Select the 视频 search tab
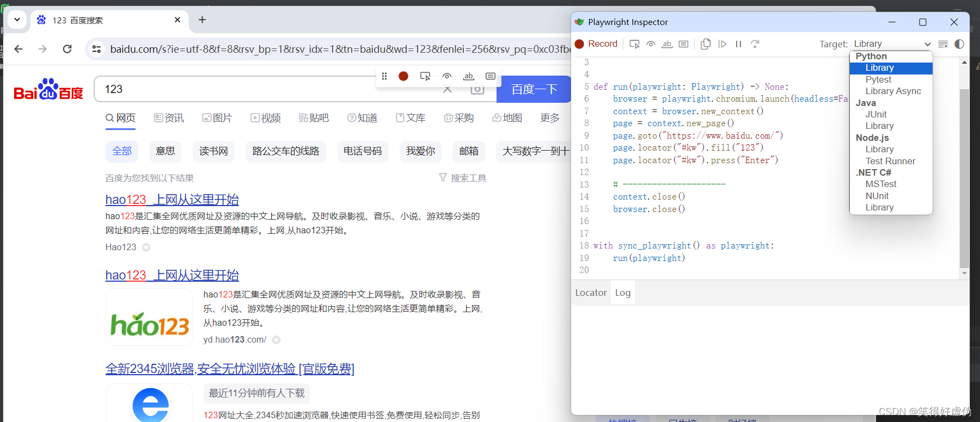 click(x=266, y=118)
